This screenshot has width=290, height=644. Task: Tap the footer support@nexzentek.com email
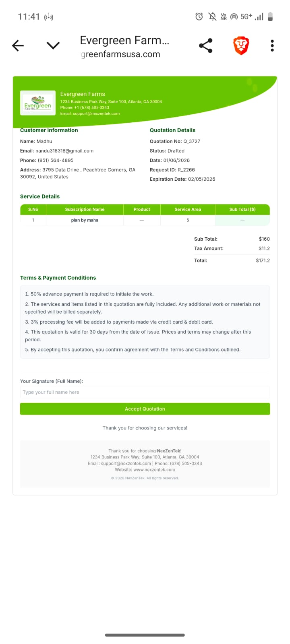tap(126, 463)
